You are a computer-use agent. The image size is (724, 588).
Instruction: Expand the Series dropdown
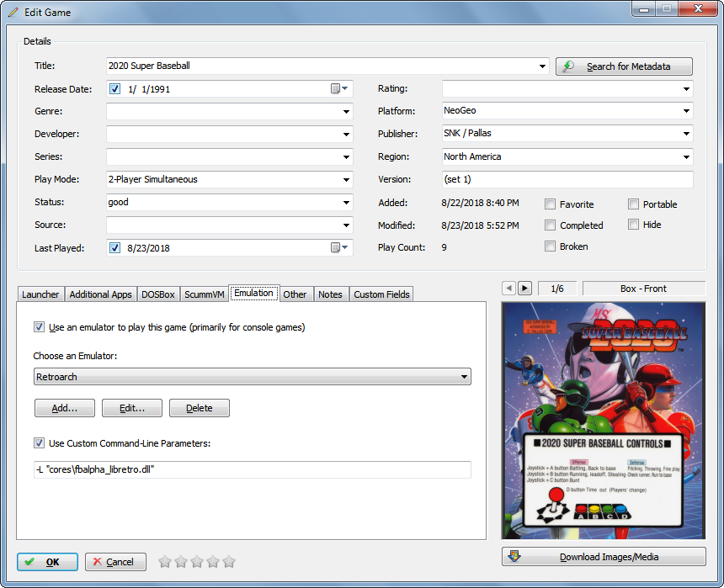(346, 157)
